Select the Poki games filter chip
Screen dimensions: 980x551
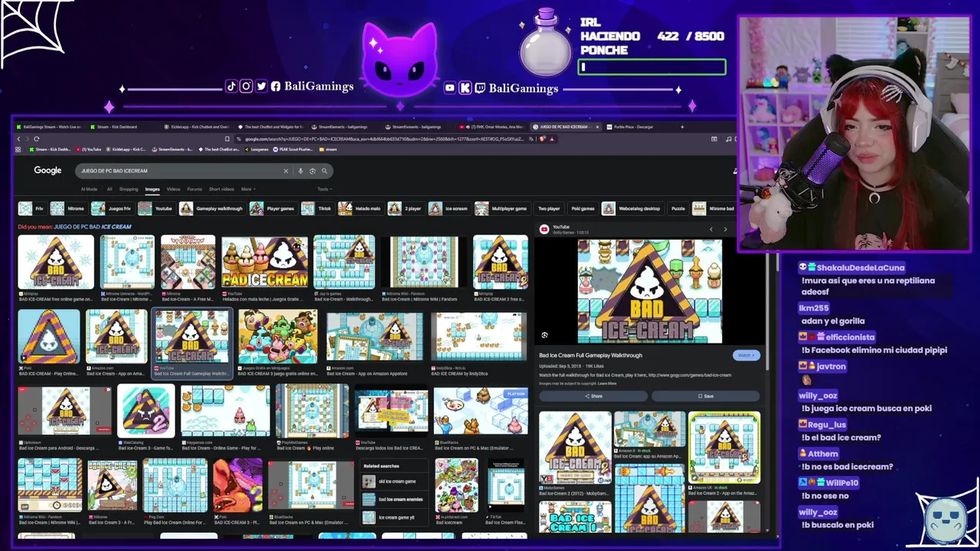click(583, 208)
